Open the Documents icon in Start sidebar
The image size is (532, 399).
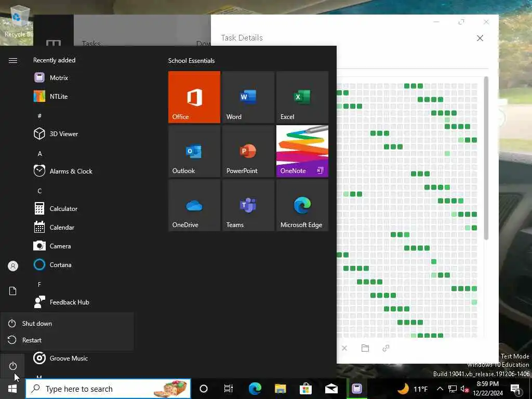[12, 291]
